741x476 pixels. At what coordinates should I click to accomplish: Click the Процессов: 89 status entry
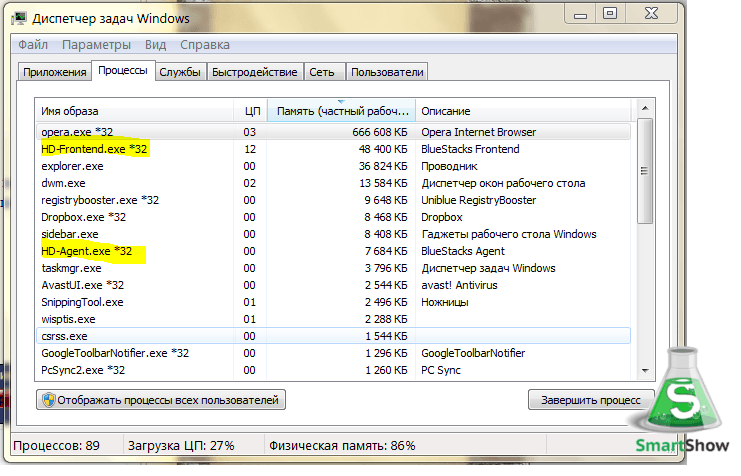[56, 446]
